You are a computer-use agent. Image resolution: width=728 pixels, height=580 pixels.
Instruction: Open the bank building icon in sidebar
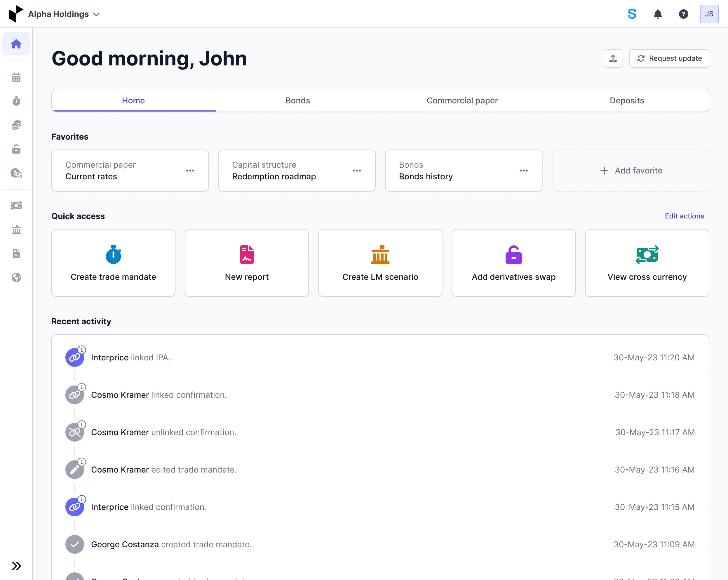16,230
